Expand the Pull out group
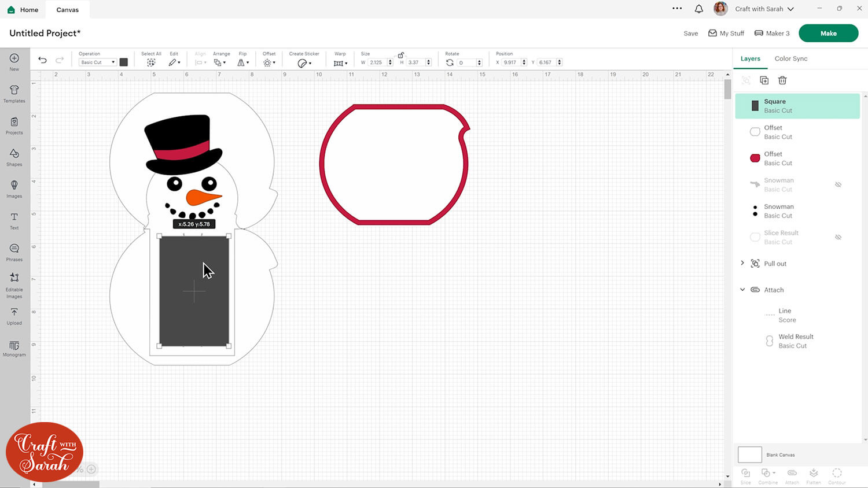The height and width of the screenshot is (488, 868). (742, 263)
